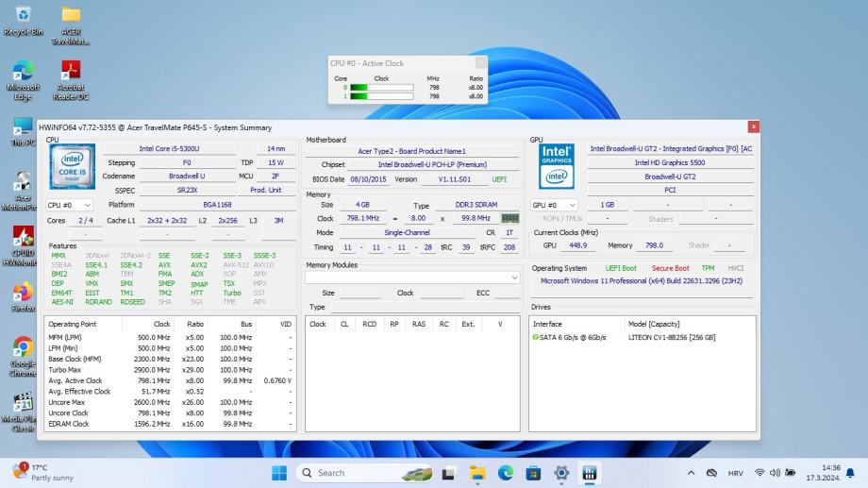Click the Intel Core i5 CPU logo
The image size is (868, 488).
(73, 167)
